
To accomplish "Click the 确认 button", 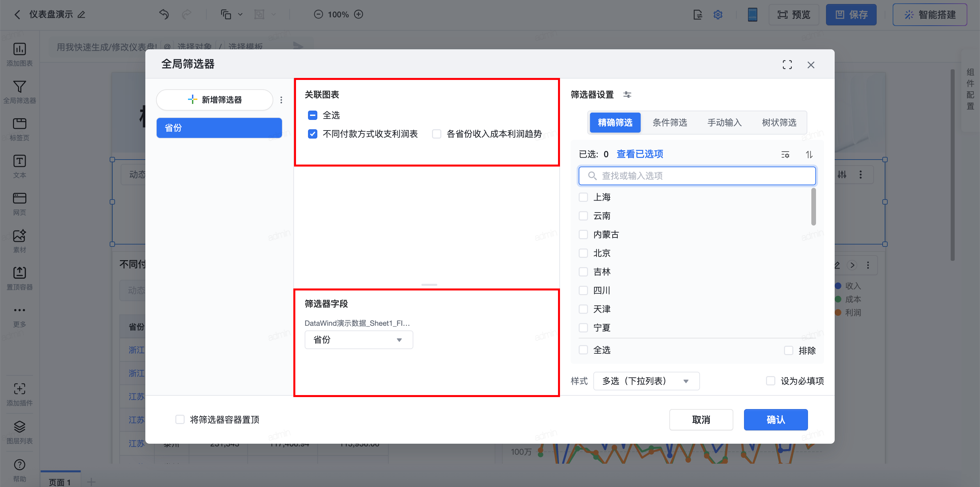I will 775,419.
